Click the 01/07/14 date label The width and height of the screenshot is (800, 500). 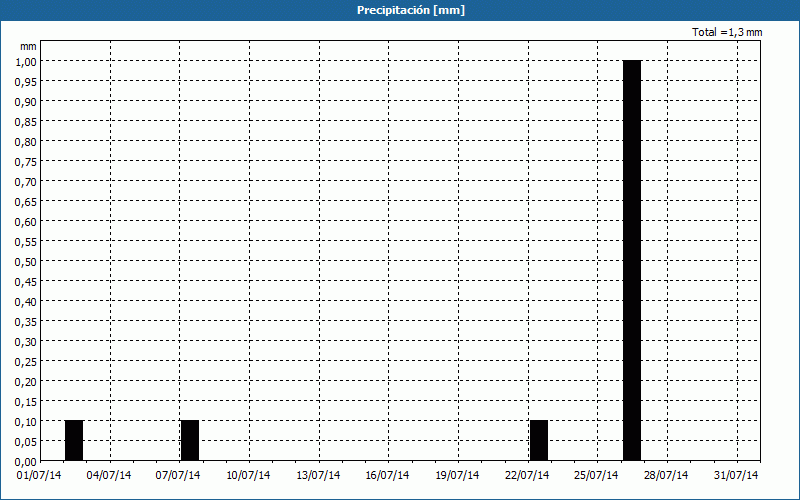(39, 475)
